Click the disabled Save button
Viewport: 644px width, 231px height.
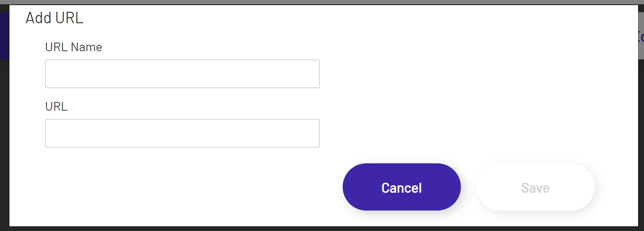point(535,187)
